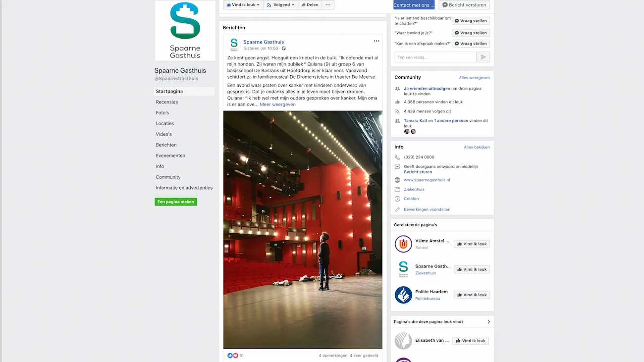Click the Typ een vraag input field

click(x=435, y=57)
